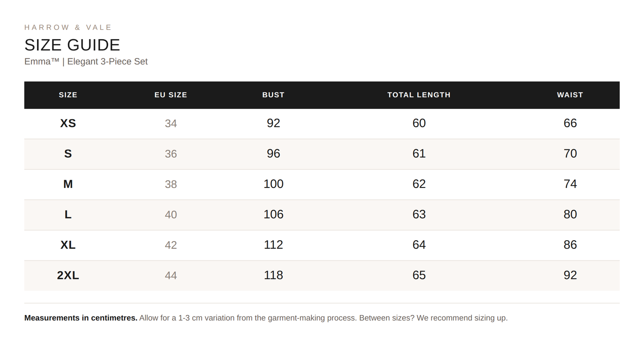The height and width of the screenshot is (343, 644).
Task: Click the Measurements in centimetres note
Action: point(81,318)
